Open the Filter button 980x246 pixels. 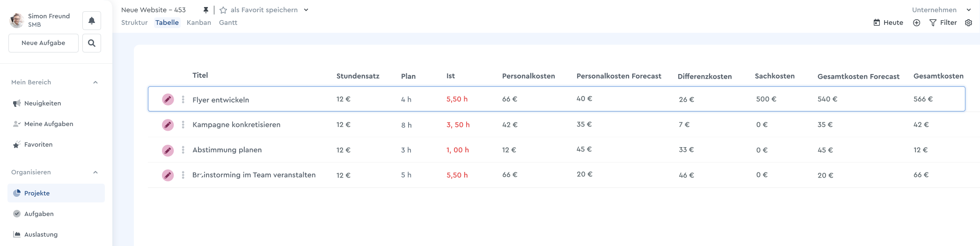point(943,22)
